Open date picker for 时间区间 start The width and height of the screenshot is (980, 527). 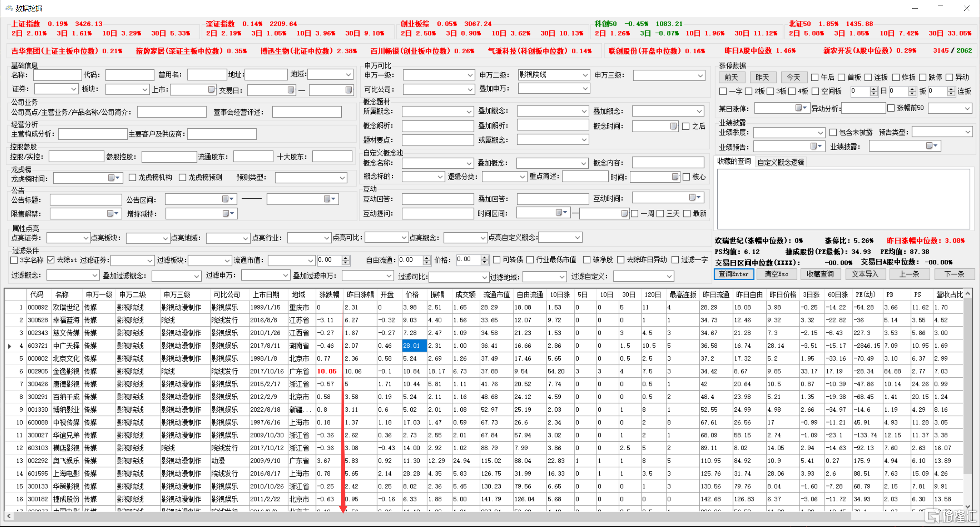click(562, 212)
